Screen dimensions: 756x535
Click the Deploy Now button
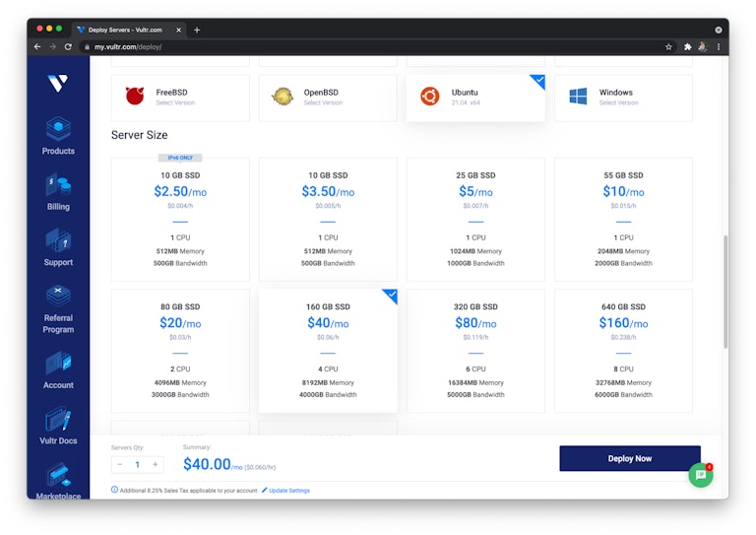point(630,458)
